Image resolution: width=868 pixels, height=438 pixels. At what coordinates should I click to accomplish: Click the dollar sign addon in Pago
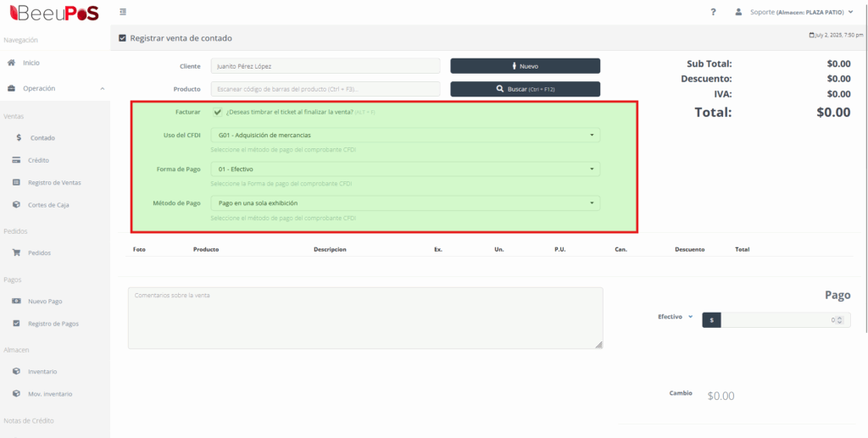[711, 319]
